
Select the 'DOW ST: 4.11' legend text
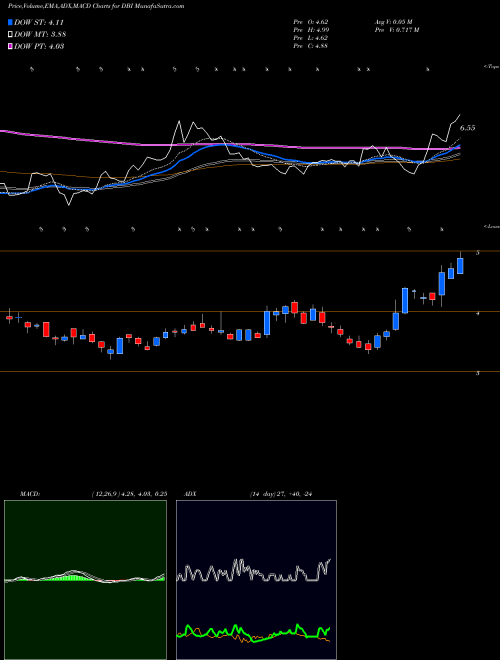(x=39, y=22)
